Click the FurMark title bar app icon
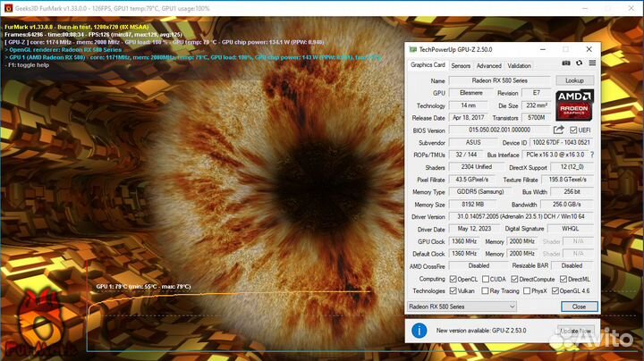The image size is (644, 361). [8, 8]
